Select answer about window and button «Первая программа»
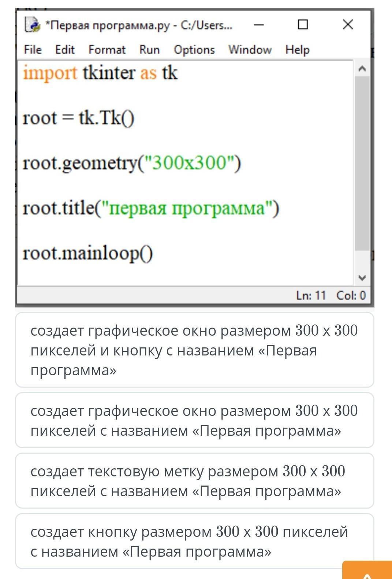Image resolution: width=392 pixels, height=579 pixels. (194, 350)
